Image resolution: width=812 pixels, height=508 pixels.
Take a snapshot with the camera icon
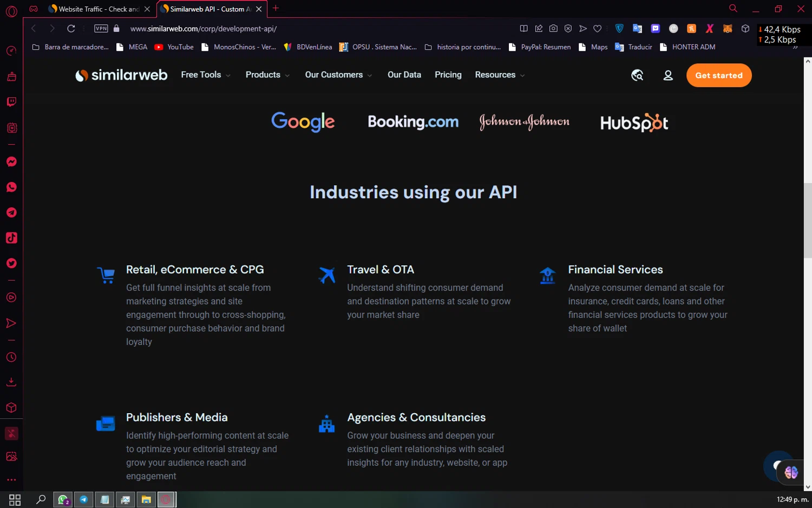(x=553, y=28)
